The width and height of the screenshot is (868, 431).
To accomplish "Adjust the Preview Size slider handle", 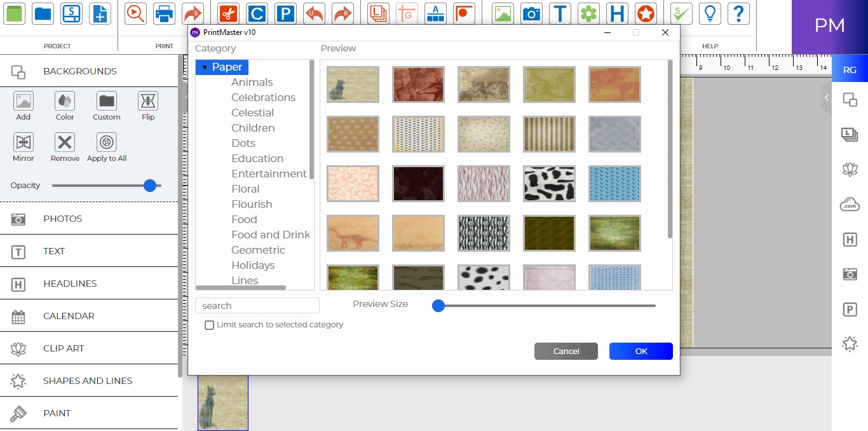I will click(x=438, y=306).
